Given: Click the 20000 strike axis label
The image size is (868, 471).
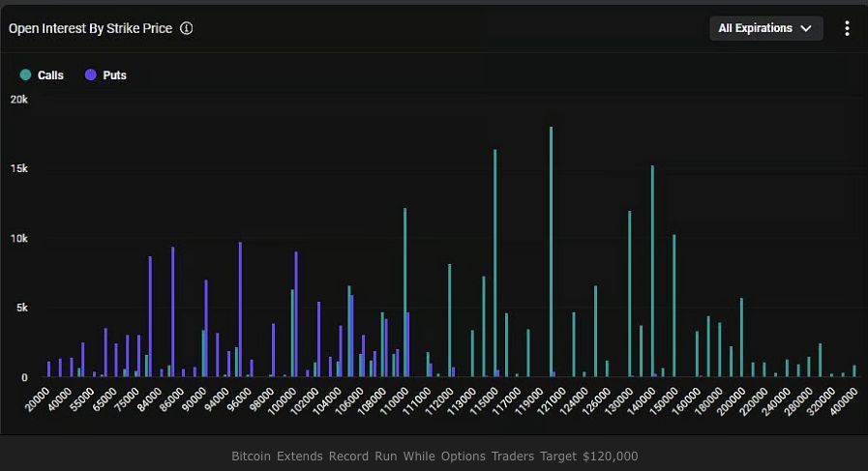Looking at the screenshot, I should (37, 399).
